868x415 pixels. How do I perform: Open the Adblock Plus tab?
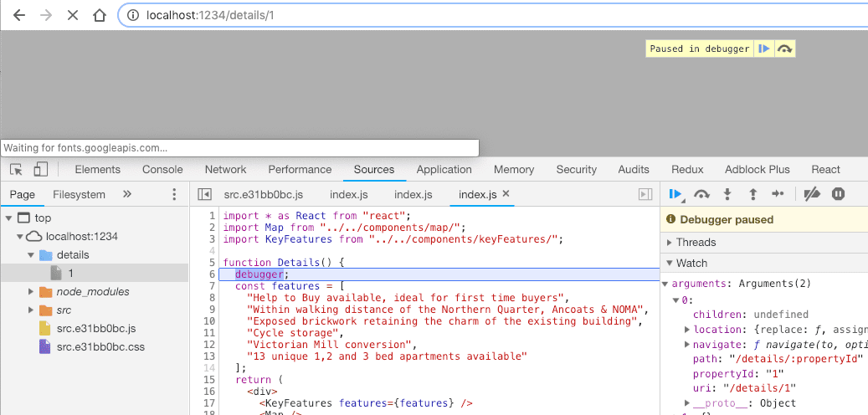[x=758, y=169]
